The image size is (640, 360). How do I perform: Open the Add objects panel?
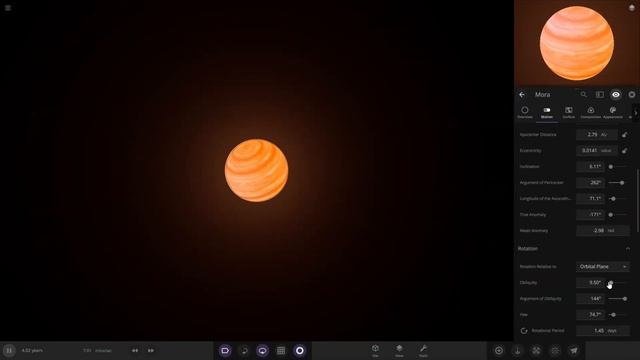(x=376, y=350)
